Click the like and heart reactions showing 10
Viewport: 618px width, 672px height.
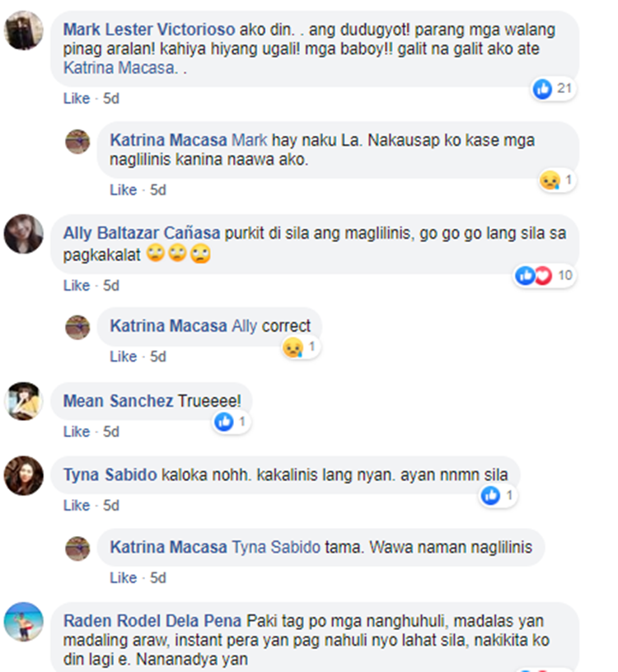tap(544, 276)
